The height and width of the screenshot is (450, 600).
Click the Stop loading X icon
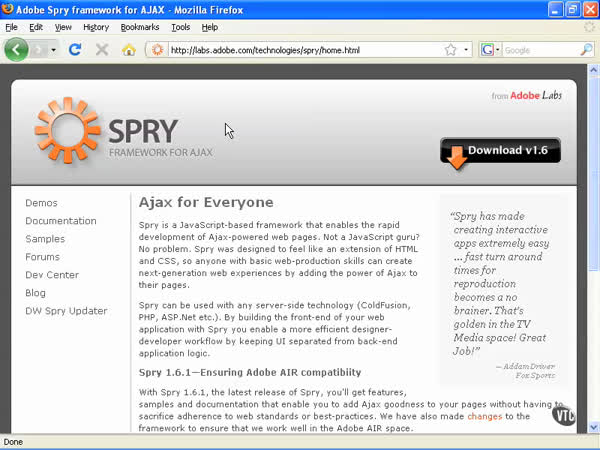tap(101, 49)
